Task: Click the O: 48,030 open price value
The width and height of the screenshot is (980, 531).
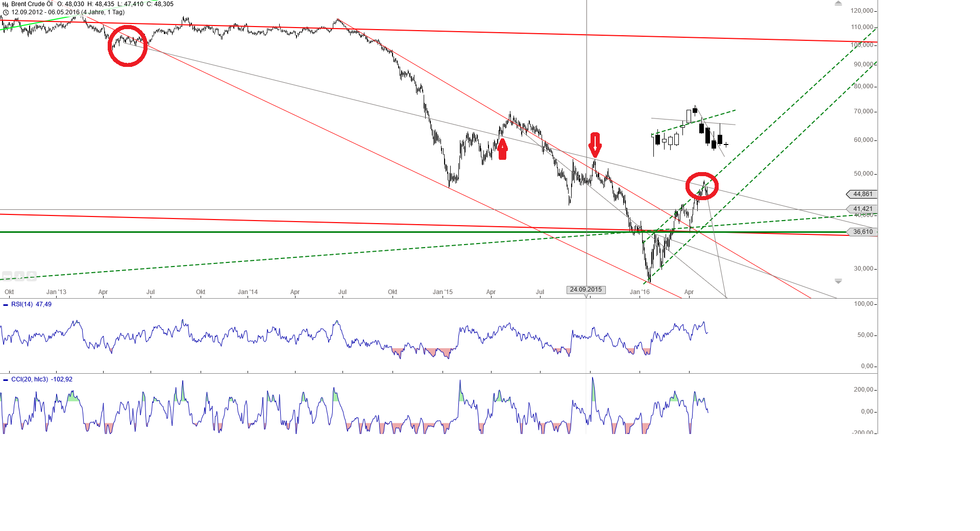Action: (70, 4)
